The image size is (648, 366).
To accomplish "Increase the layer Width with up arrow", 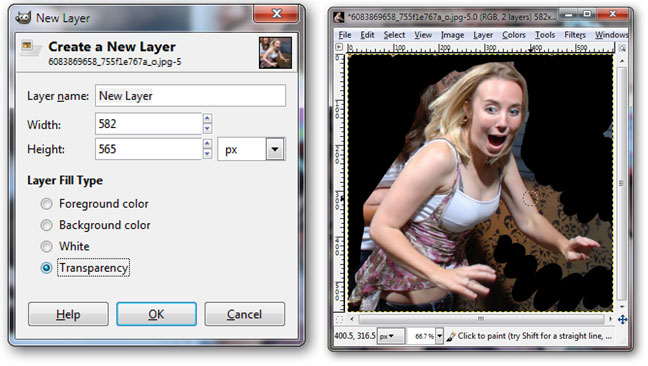I will point(207,118).
